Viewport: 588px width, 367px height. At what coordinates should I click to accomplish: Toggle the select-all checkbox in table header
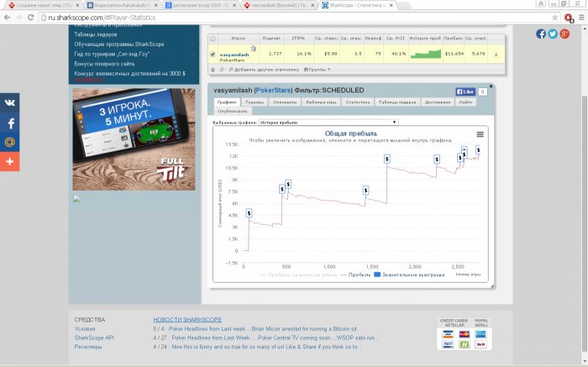coord(213,39)
